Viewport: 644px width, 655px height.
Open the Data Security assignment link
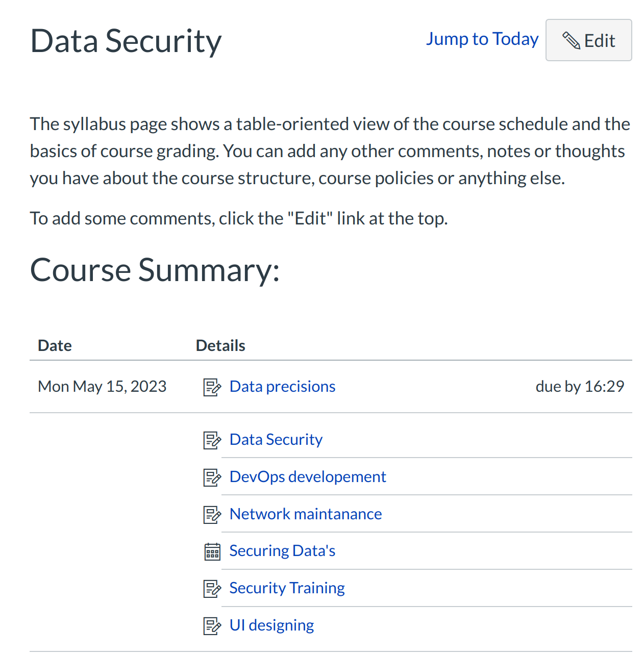tap(276, 440)
